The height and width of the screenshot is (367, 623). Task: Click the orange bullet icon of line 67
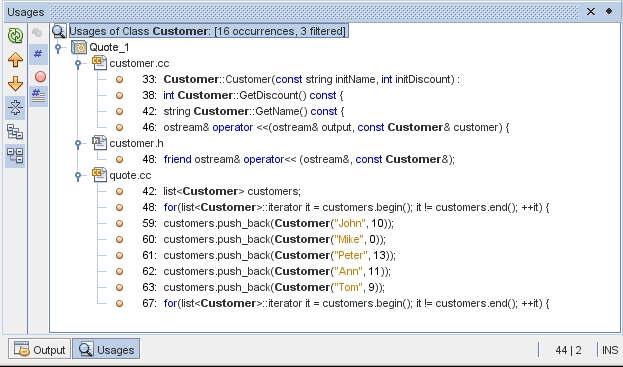(119, 303)
